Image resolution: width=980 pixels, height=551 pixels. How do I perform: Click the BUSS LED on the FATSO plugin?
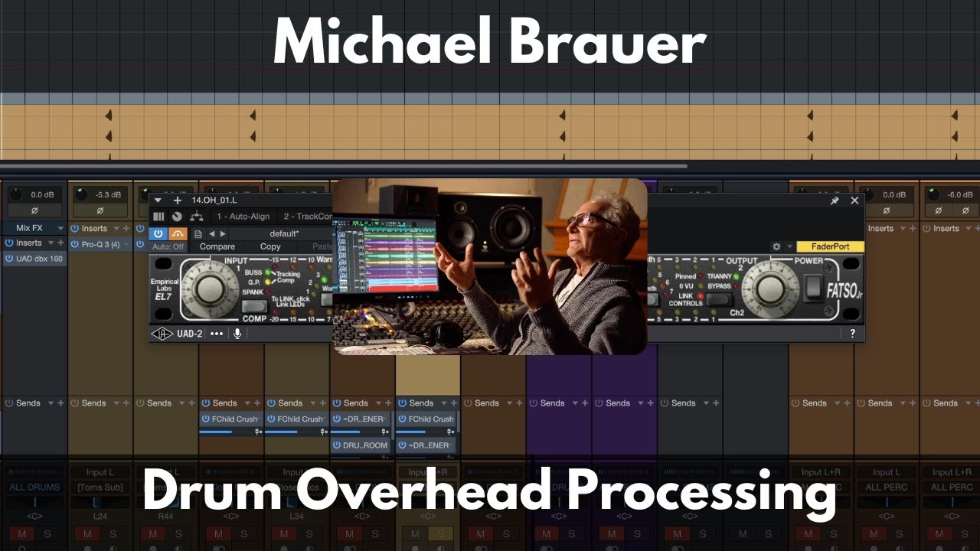click(267, 272)
